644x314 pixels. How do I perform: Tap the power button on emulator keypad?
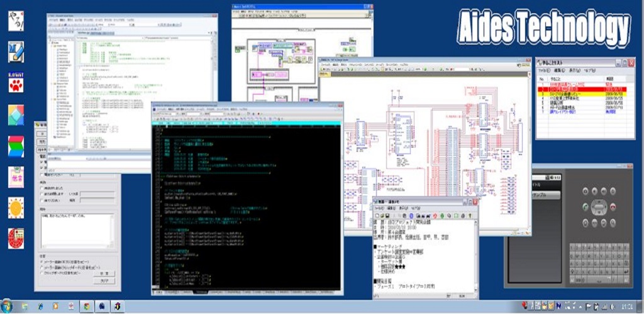tap(613, 191)
